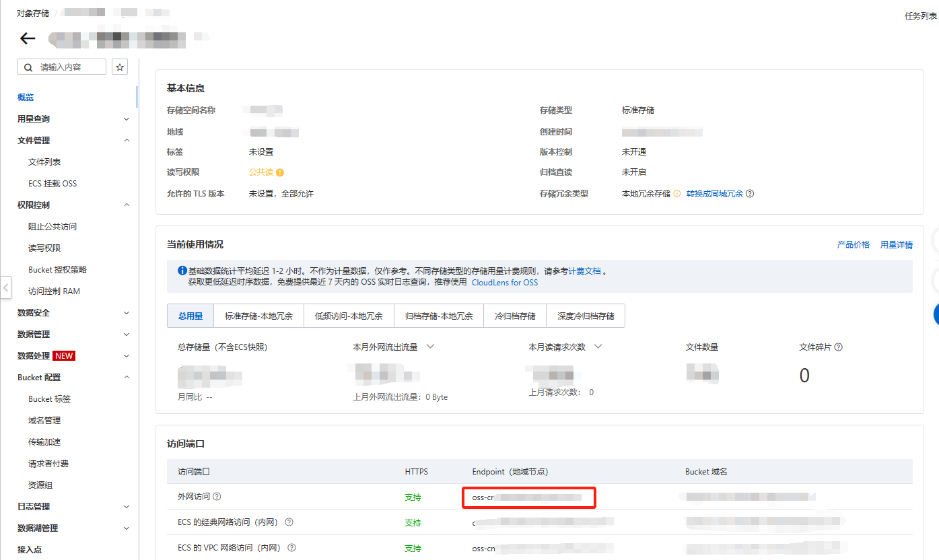
Task: Open the 本月读请求次数 dropdown arrow
Action: (x=597, y=347)
